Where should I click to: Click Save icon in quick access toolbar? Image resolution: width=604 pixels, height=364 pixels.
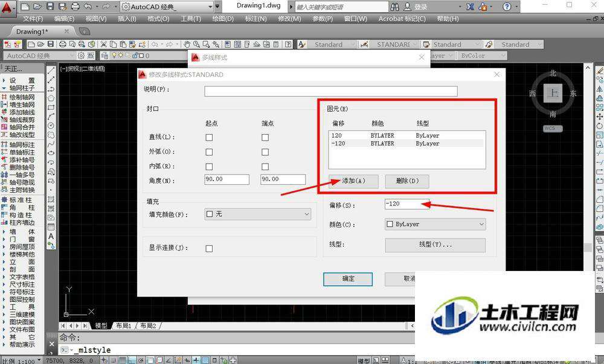pos(50,7)
